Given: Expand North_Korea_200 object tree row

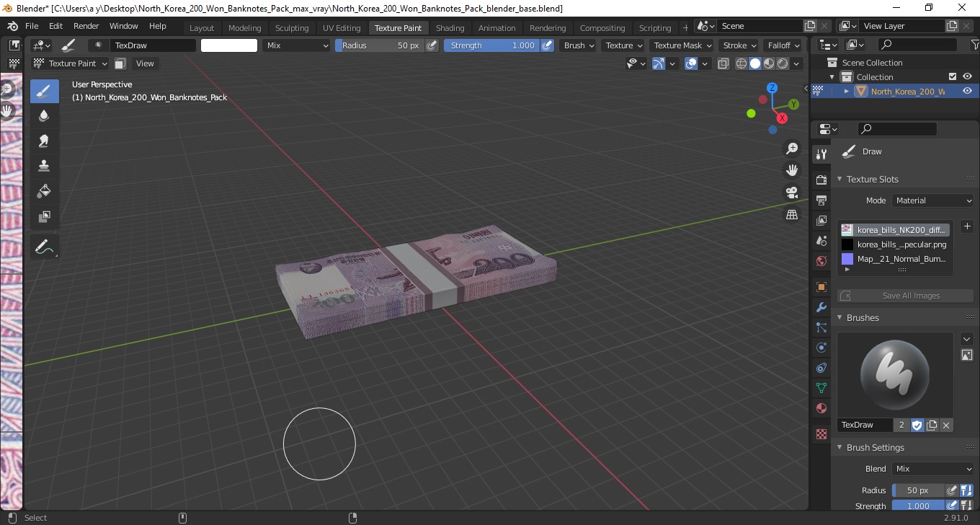Looking at the screenshot, I should tap(846, 91).
